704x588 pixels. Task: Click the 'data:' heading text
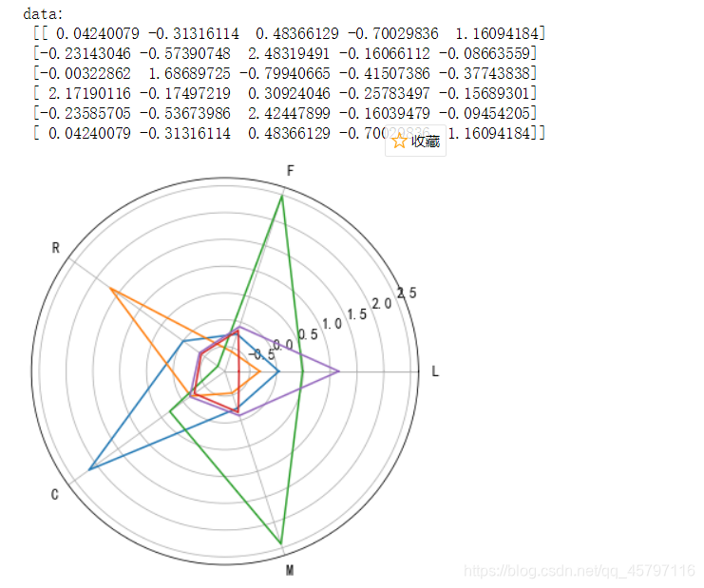click(x=43, y=14)
